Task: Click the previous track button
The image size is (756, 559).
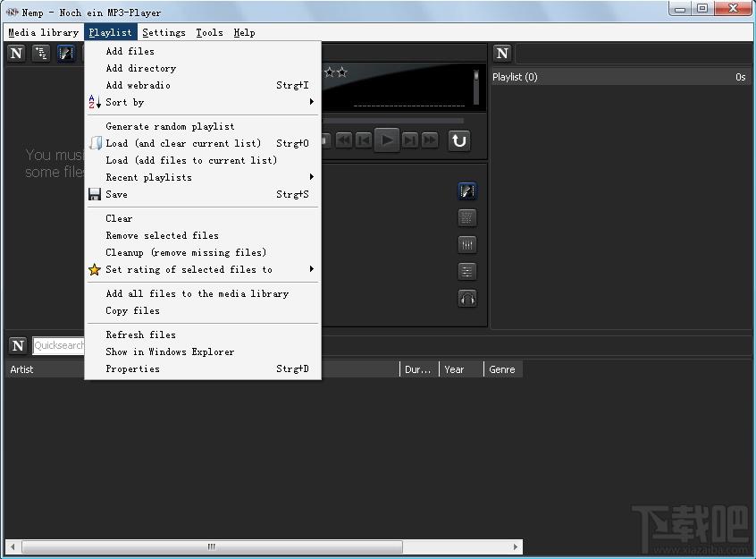Action: coord(364,140)
